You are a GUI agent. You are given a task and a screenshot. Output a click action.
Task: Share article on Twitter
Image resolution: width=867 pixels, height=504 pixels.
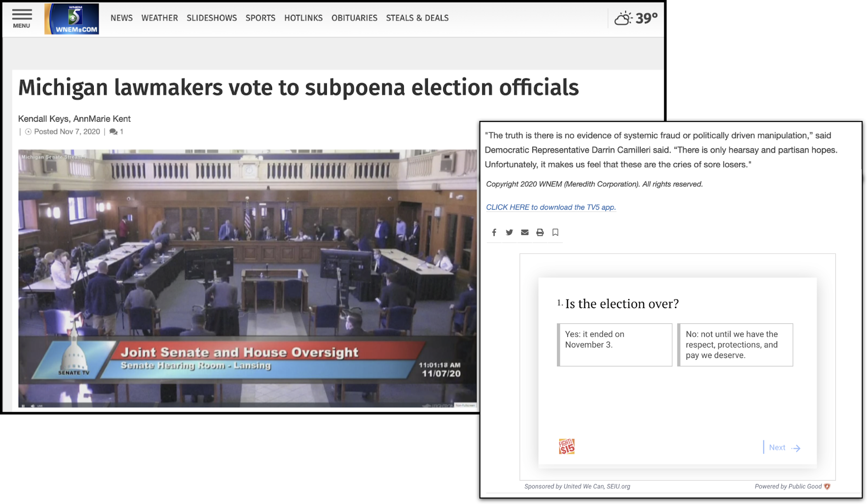coord(509,232)
